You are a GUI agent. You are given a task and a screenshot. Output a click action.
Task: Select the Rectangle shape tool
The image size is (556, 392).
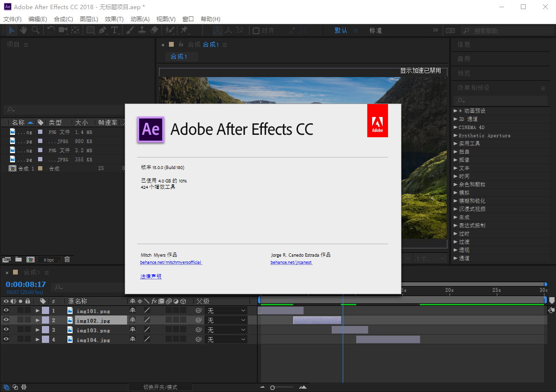coord(91,30)
